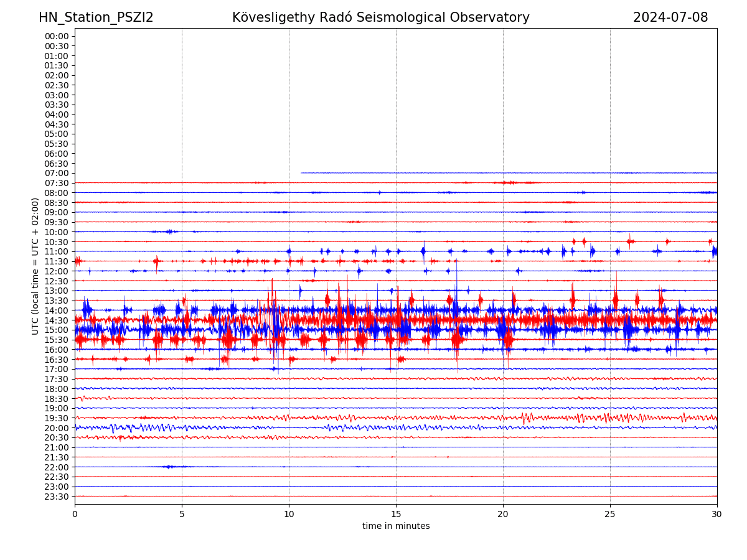This screenshot has height=560, width=747.
Task: Select the 00:00 row label
Action: [56, 36]
